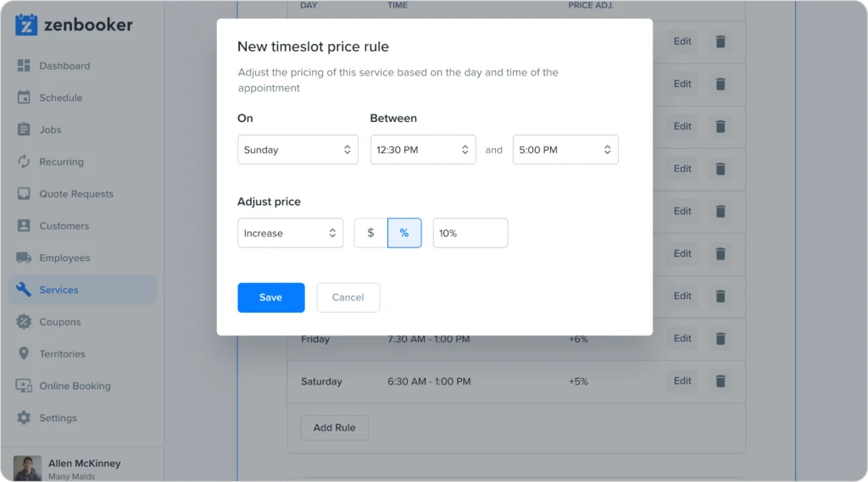The image size is (868, 482).
Task: Click the Coupons badge icon
Action: point(24,322)
